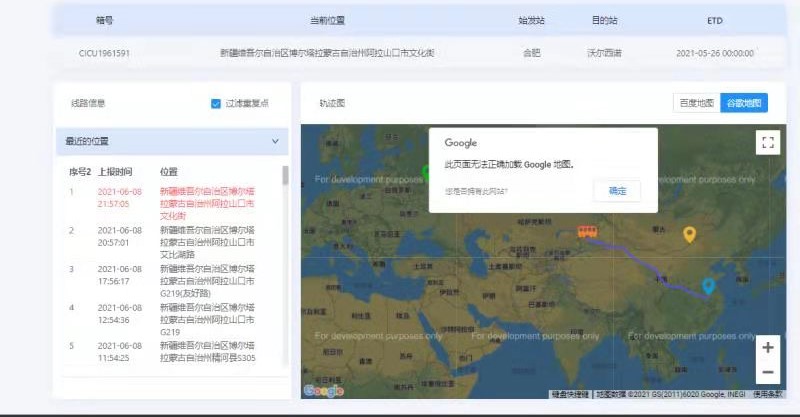Collapse the 最近的位置 section chevron
The height and width of the screenshot is (417, 800).
[x=275, y=141]
